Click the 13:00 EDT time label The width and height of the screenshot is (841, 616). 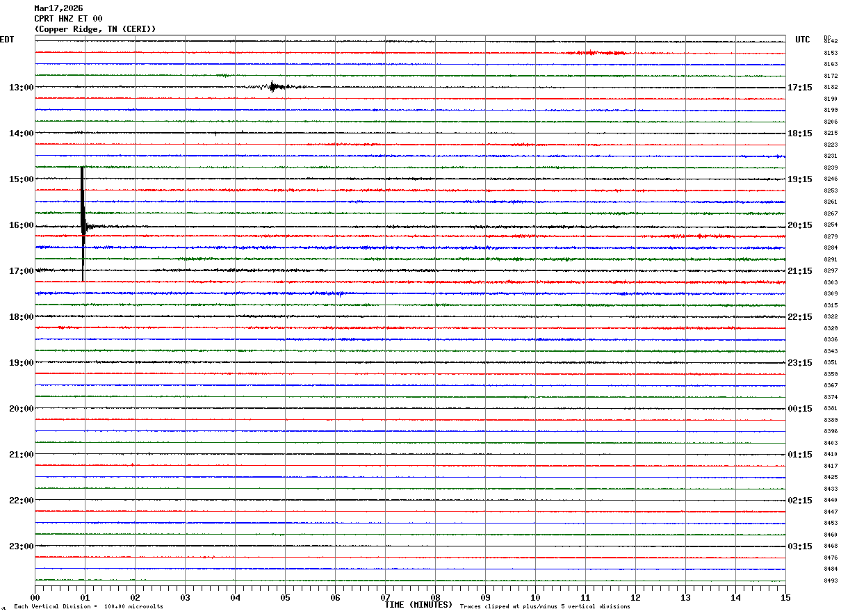21,88
